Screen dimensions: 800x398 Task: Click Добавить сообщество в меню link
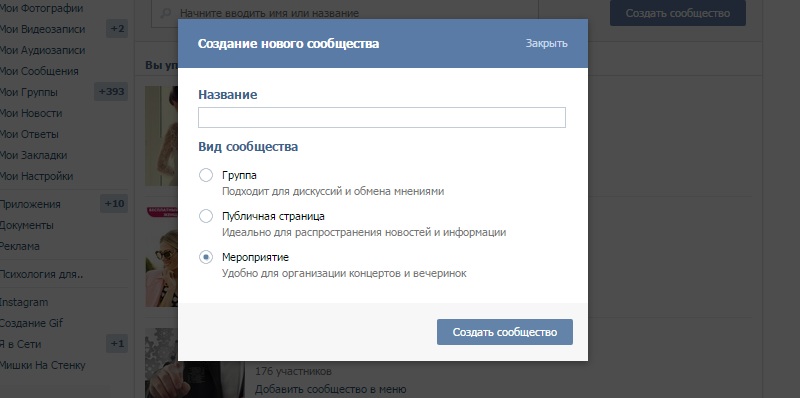pos(331,389)
